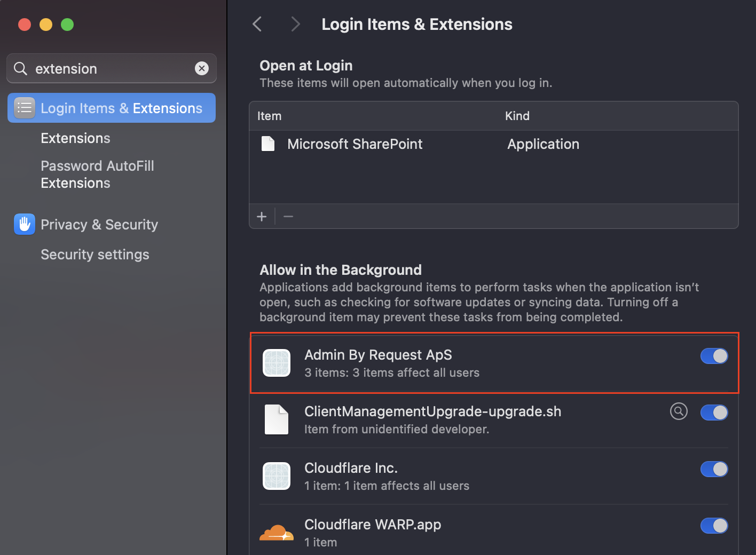Click the Item column header

[269, 116]
